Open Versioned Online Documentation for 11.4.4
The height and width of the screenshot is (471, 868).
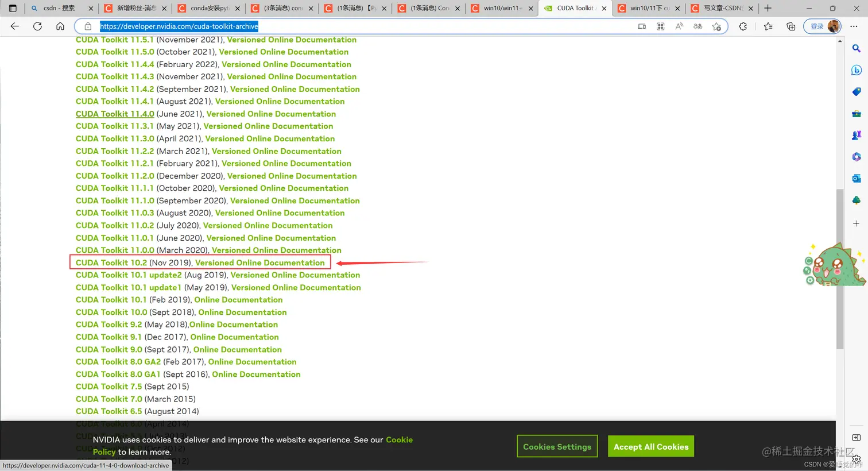coord(286,64)
